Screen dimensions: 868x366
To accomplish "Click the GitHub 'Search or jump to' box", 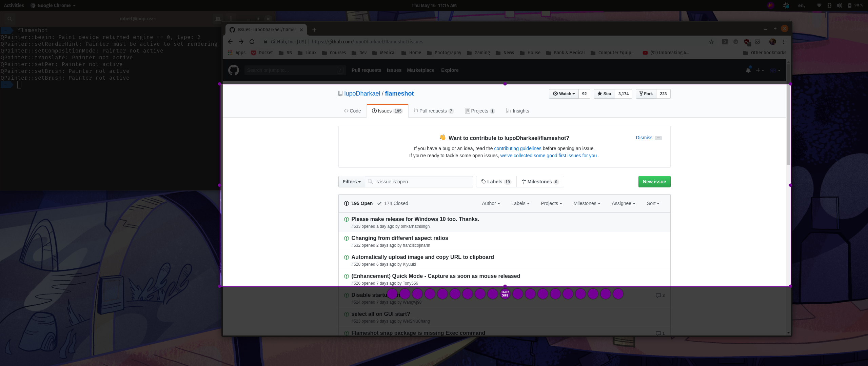I will click(x=295, y=70).
